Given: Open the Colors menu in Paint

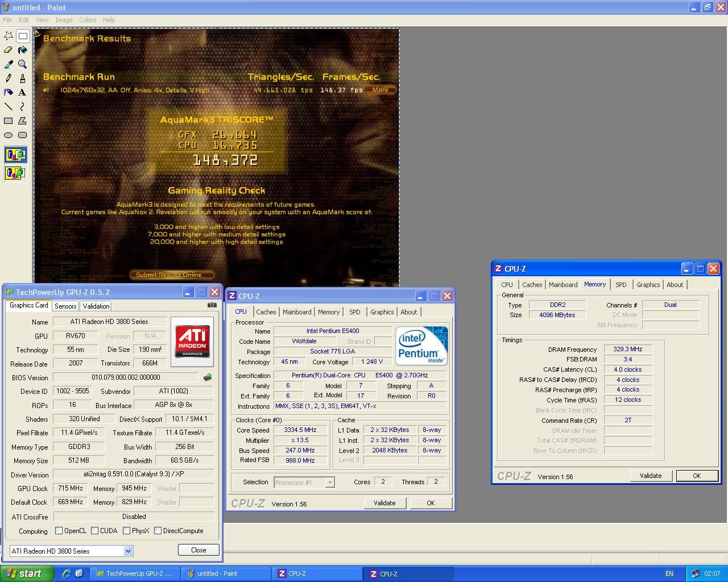Looking at the screenshot, I should click(x=88, y=20).
